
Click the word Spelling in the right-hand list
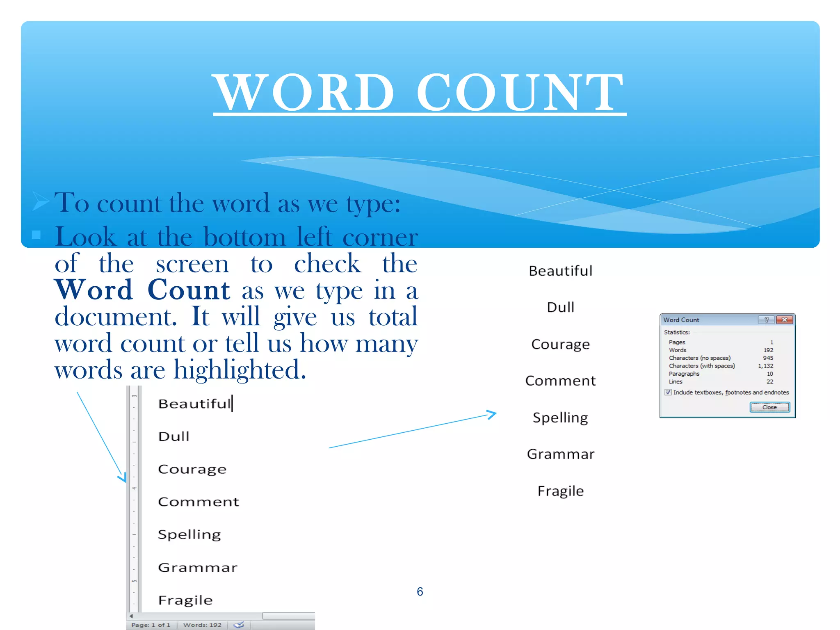tap(561, 418)
